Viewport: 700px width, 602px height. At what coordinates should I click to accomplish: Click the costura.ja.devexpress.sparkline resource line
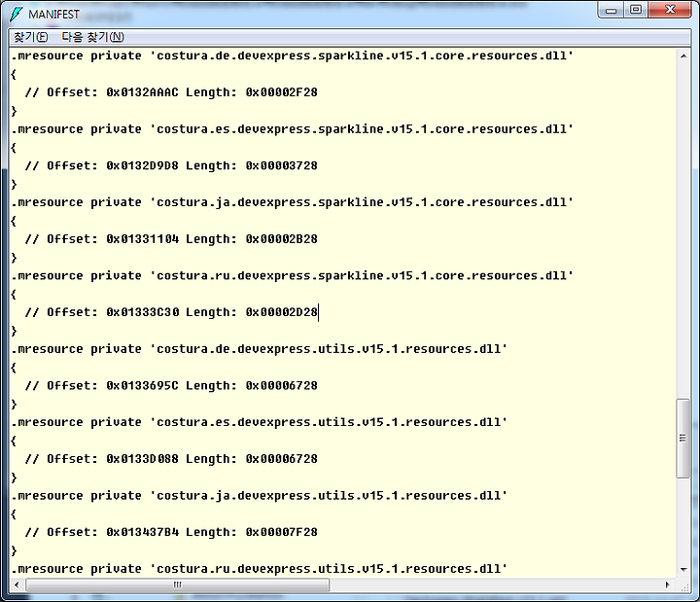click(293, 202)
